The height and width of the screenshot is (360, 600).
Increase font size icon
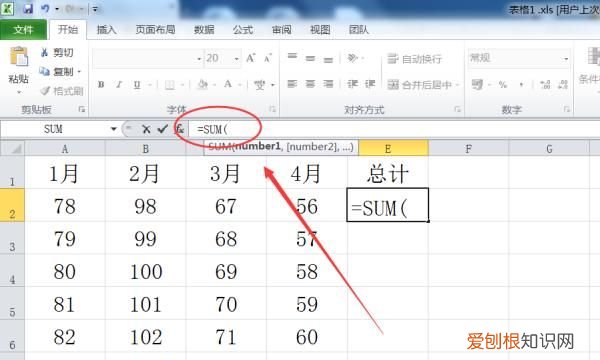pos(251,58)
